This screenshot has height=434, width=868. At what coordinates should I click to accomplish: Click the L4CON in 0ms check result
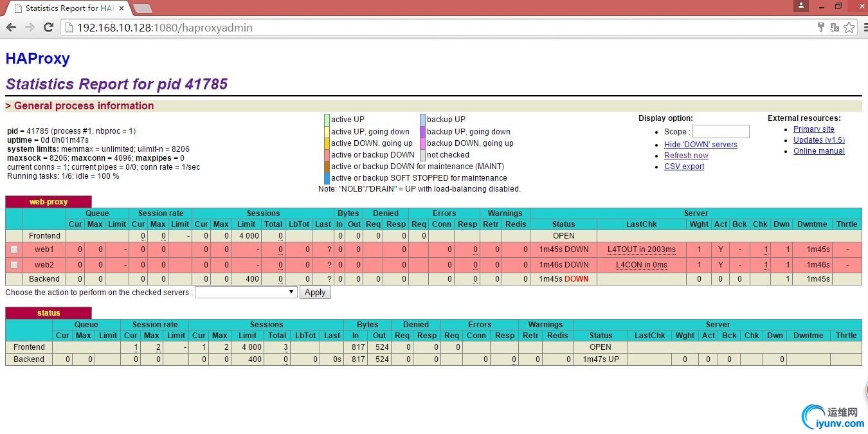(642, 265)
